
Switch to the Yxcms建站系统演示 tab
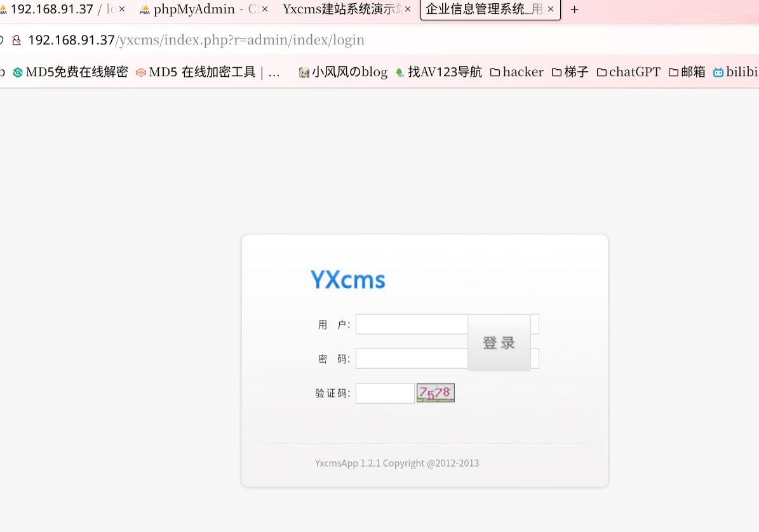point(346,9)
